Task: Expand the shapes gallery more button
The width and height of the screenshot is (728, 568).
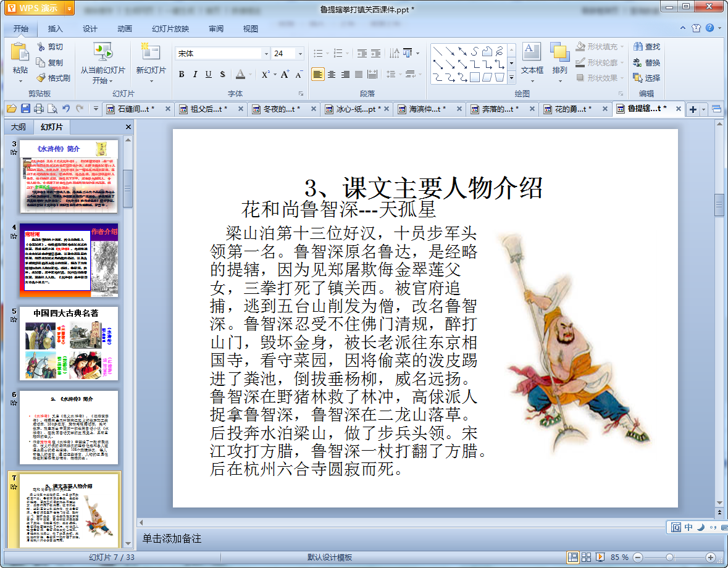Action: tap(511, 78)
